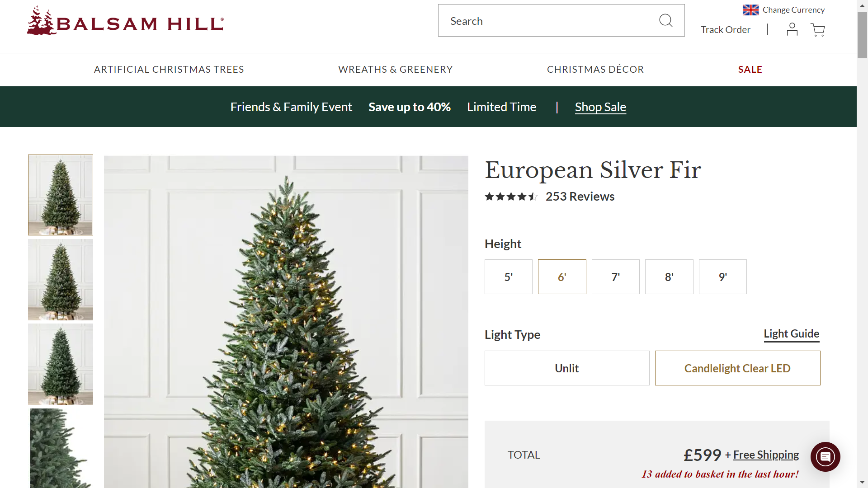Select the 9' height option
Screen dimensions: 868x488
[722, 277]
